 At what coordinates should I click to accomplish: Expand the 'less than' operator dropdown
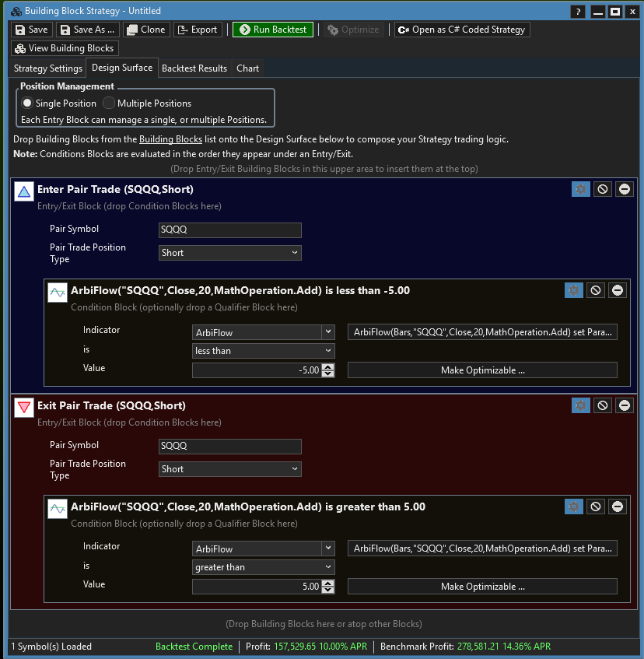tap(263, 351)
